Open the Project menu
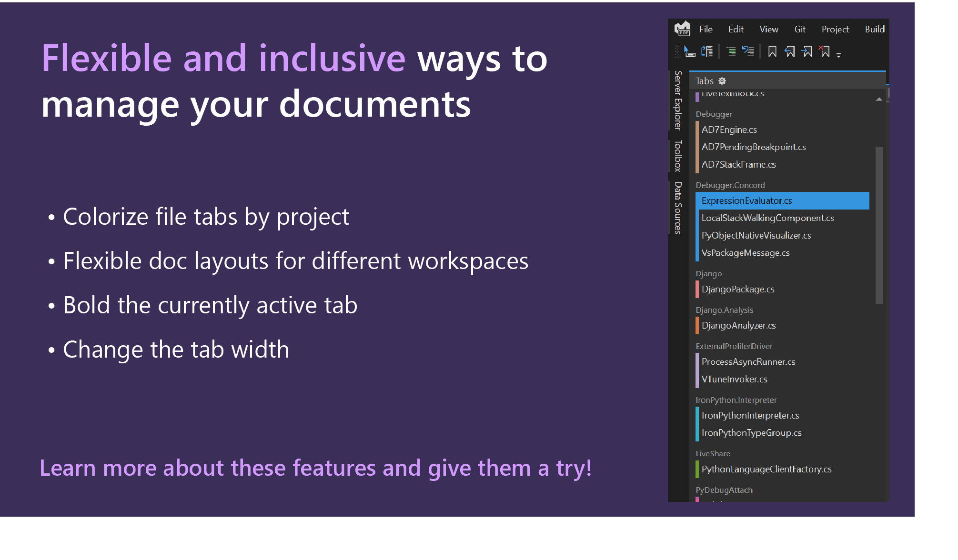The image size is (958, 560). tap(835, 29)
